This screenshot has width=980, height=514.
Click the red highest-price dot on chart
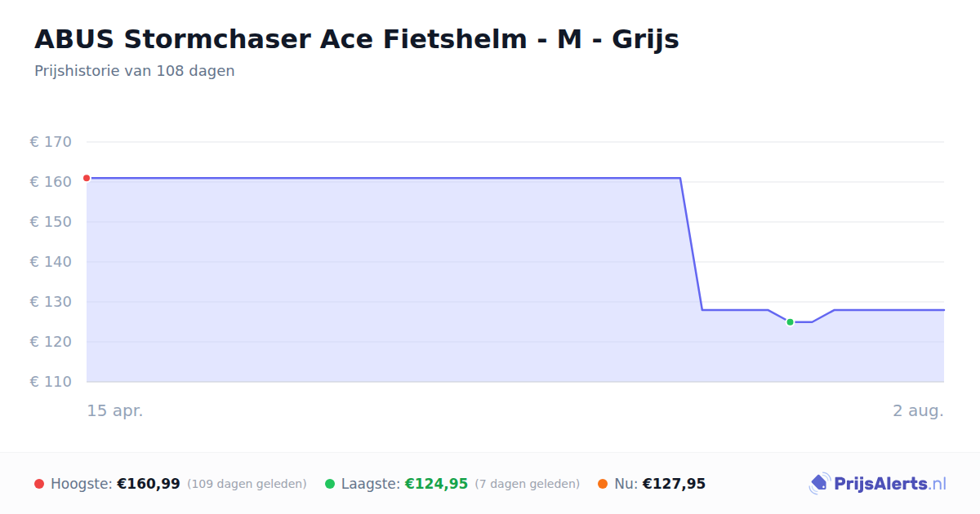point(87,178)
